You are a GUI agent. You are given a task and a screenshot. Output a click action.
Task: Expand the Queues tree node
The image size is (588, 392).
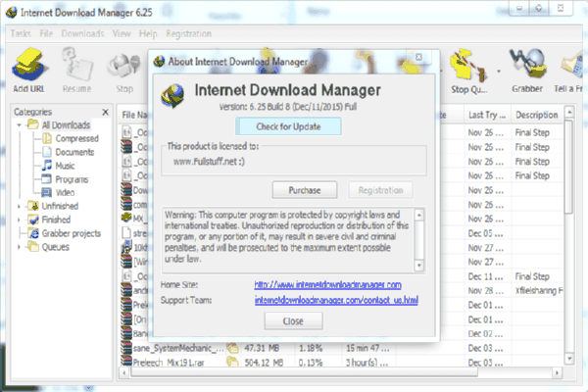(x=20, y=247)
